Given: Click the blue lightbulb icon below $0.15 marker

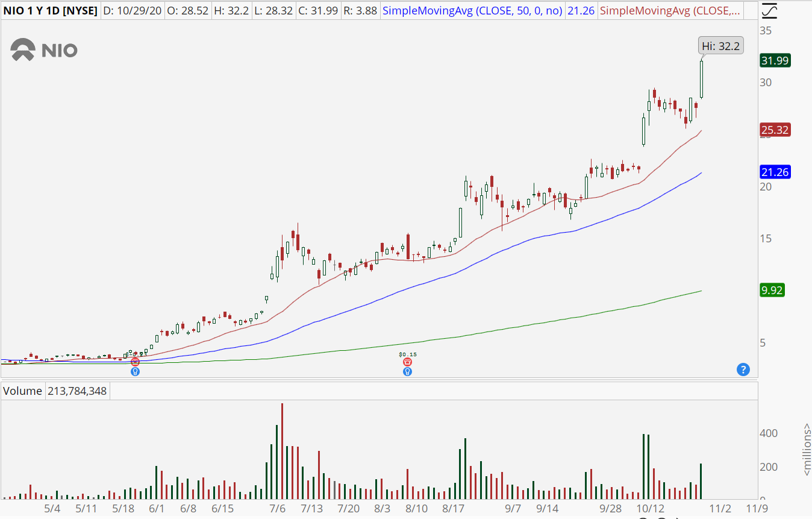Looking at the screenshot, I should (408, 371).
